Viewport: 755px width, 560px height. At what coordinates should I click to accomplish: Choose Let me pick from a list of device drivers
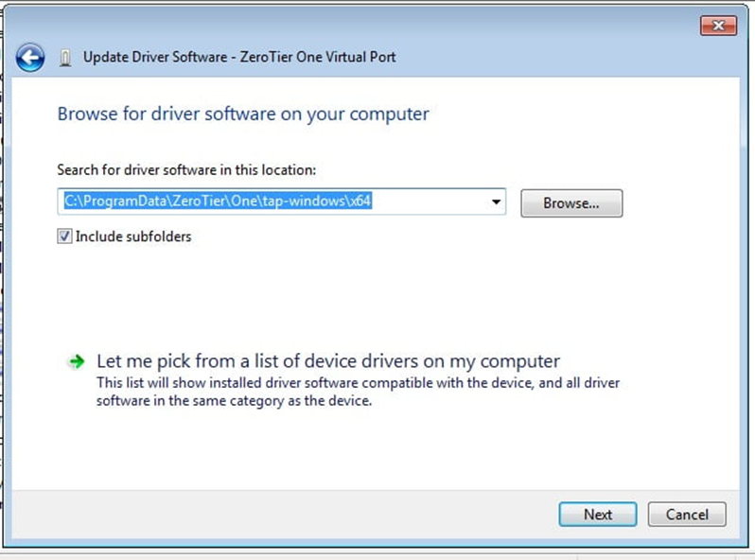tap(328, 361)
